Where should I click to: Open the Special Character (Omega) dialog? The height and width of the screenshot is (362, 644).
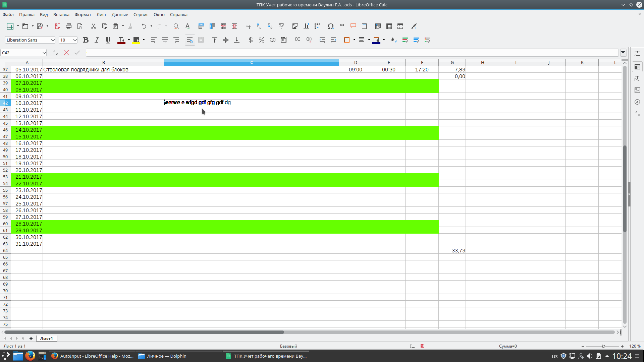click(331, 26)
